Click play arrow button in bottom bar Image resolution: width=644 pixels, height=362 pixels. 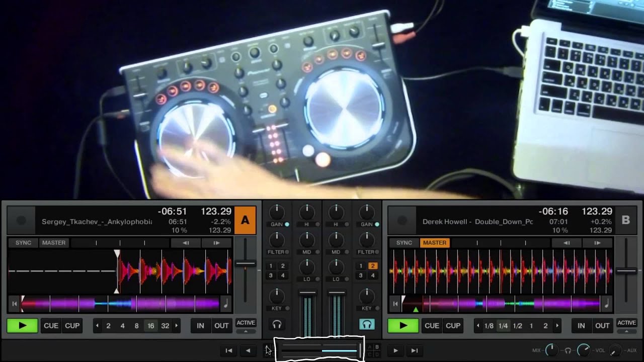tap(395, 350)
